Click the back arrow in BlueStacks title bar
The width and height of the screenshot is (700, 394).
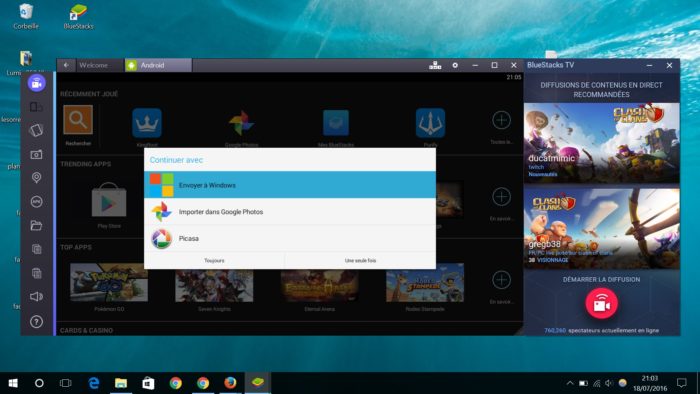[x=66, y=65]
